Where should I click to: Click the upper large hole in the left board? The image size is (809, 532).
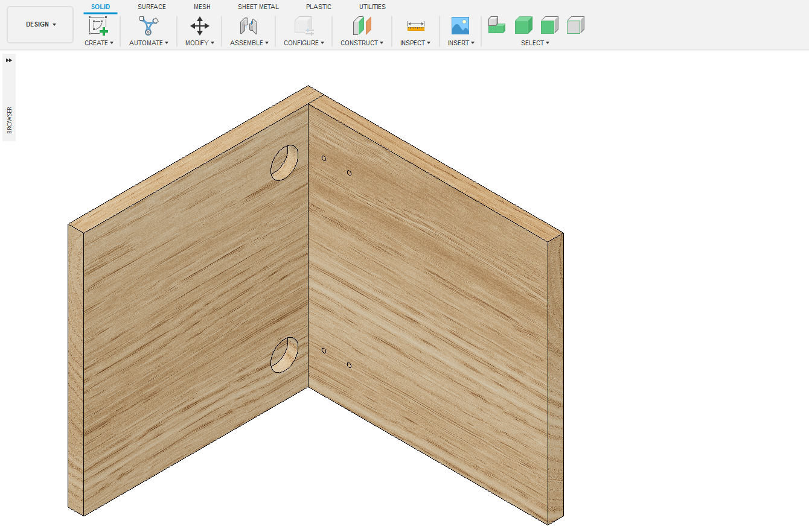(284, 163)
